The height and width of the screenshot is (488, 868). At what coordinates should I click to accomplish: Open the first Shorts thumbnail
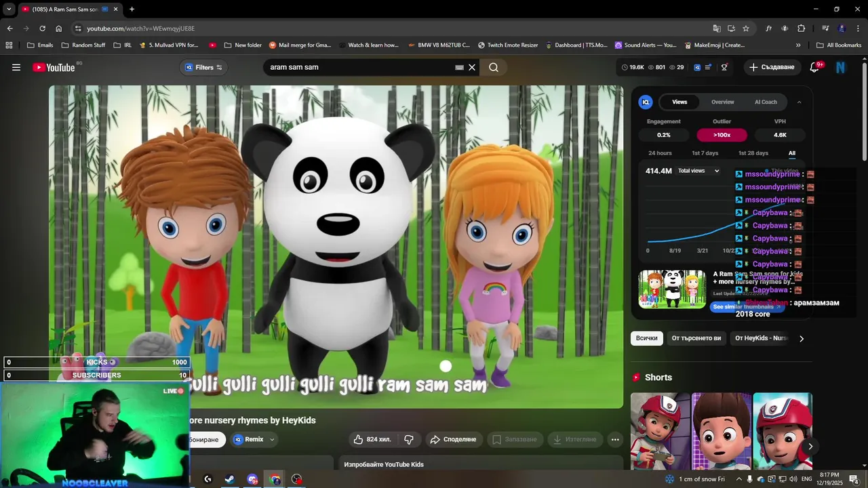(660, 431)
